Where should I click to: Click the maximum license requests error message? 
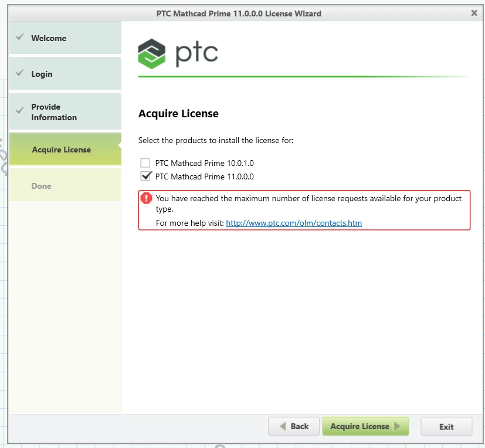click(x=308, y=203)
